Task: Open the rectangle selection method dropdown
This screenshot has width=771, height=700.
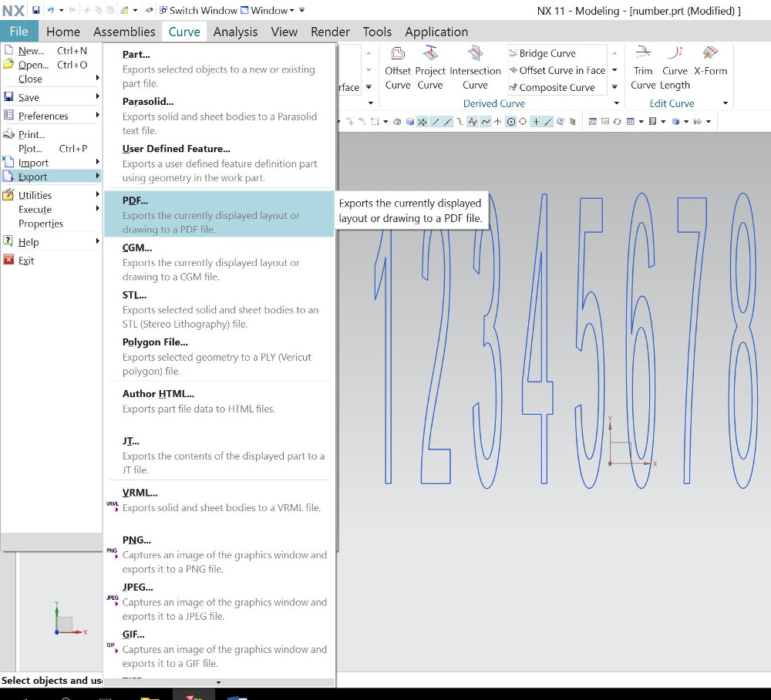Action: click(386, 121)
